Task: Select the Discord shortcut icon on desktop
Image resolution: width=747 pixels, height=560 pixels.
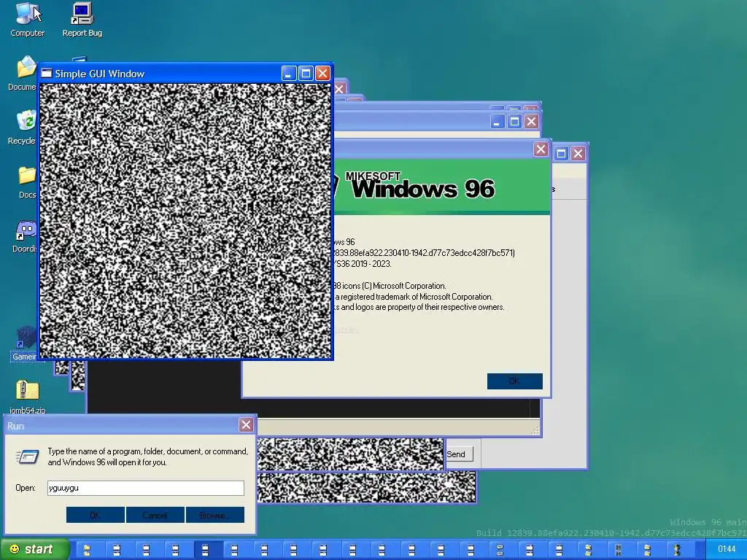Action: pos(25,237)
